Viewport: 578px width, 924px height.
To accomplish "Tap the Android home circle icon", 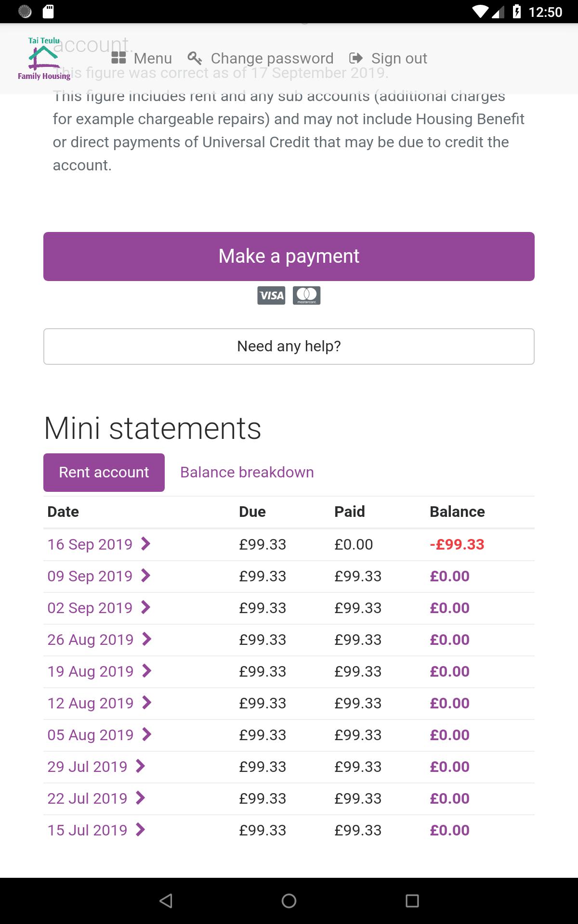I will click(289, 901).
